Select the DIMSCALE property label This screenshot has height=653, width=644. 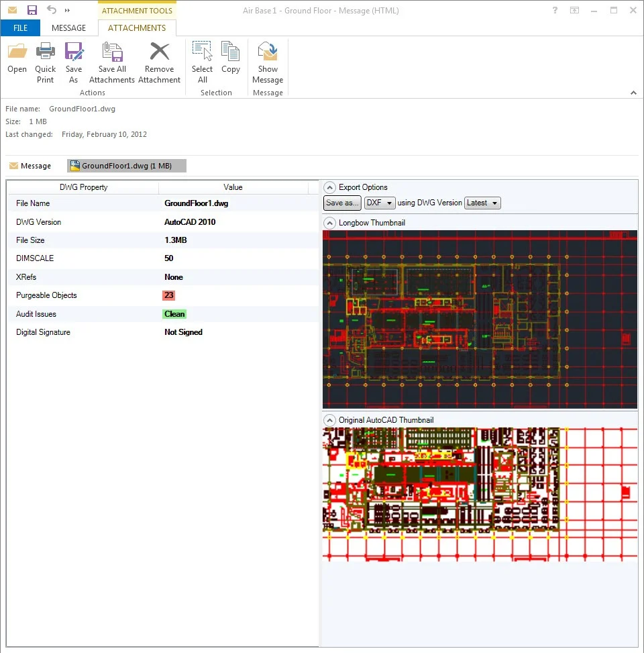click(35, 258)
